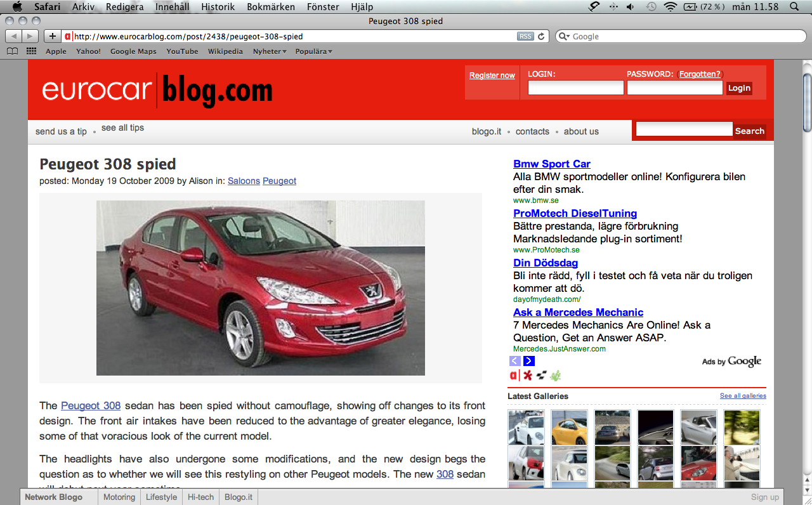Open the Arkiv menu
The image size is (812, 505).
point(83,7)
